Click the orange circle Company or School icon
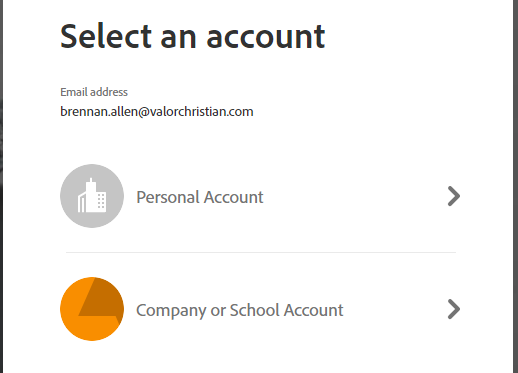The image size is (518, 373). click(x=92, y=309)
